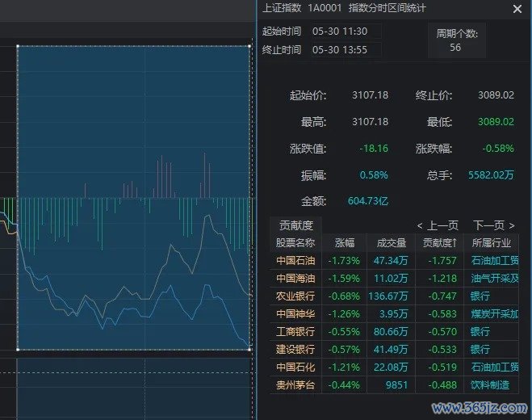Click the bottom-right selection handle on chart
This screenshot has width=532, height=420.
click(x=249, y=350)
